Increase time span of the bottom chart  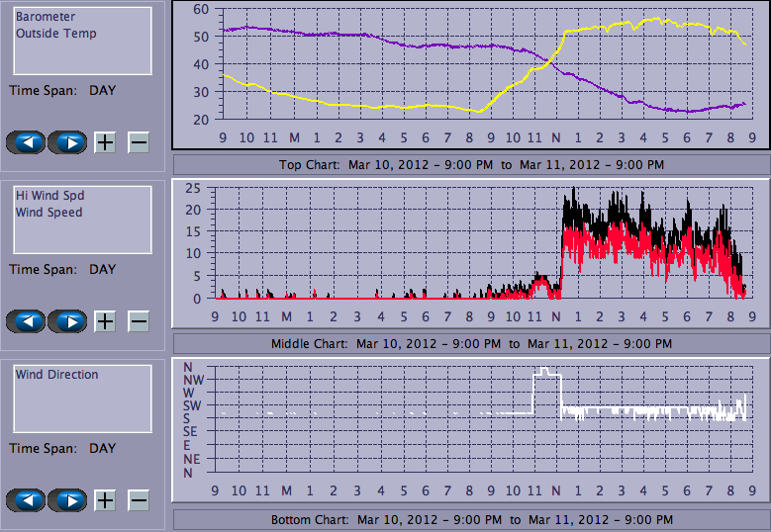pyautogui.click(x=105, y=500)
